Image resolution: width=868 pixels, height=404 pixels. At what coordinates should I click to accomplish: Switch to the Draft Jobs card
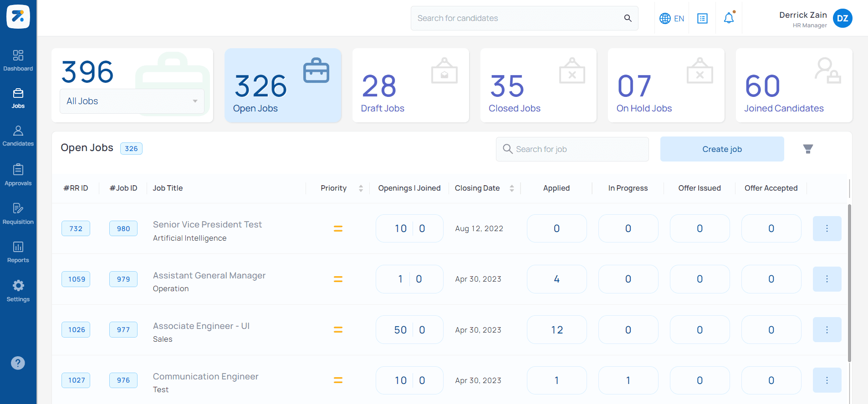(x=410, y=86)
